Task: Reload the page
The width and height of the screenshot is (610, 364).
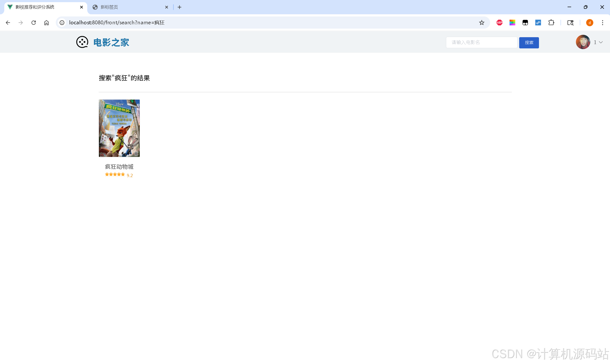Action: pos(34,23)
